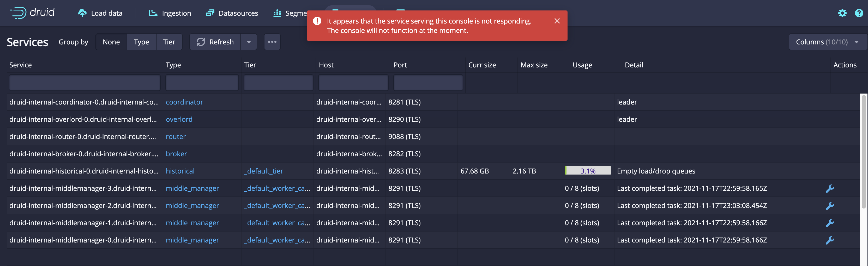The image size is (868, 266).
Task: Open actions wrench for middlemanager-3
Action: point(830,188)
